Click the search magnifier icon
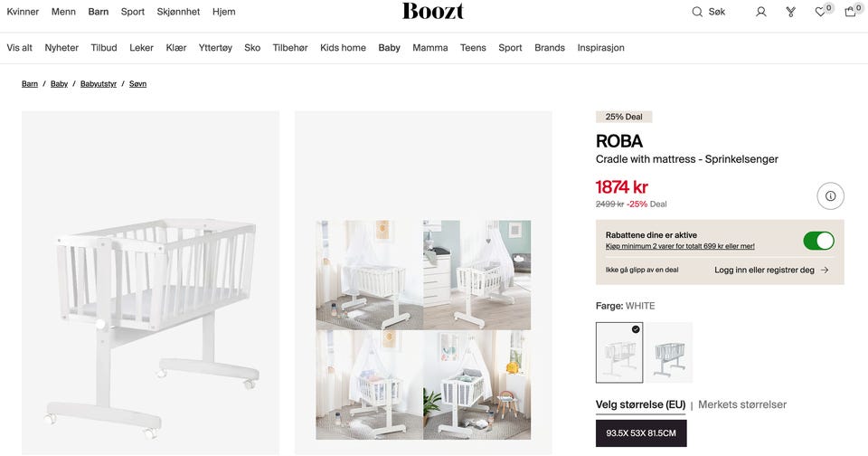This screenshot has width=868, height=456. coord(697,12)
